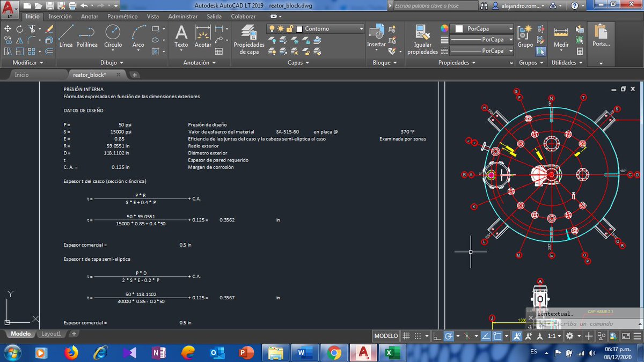
Task: Expand the Dibujo panel
Action: point(112,63)
